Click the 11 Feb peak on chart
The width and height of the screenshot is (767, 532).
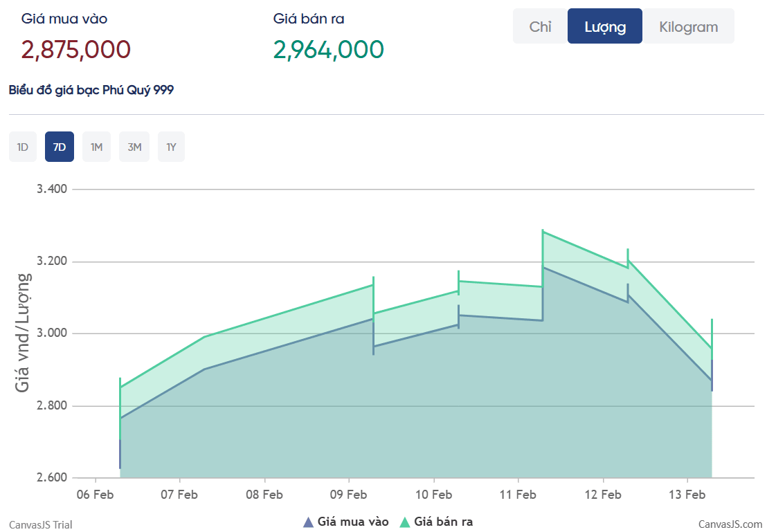point(543,232)
